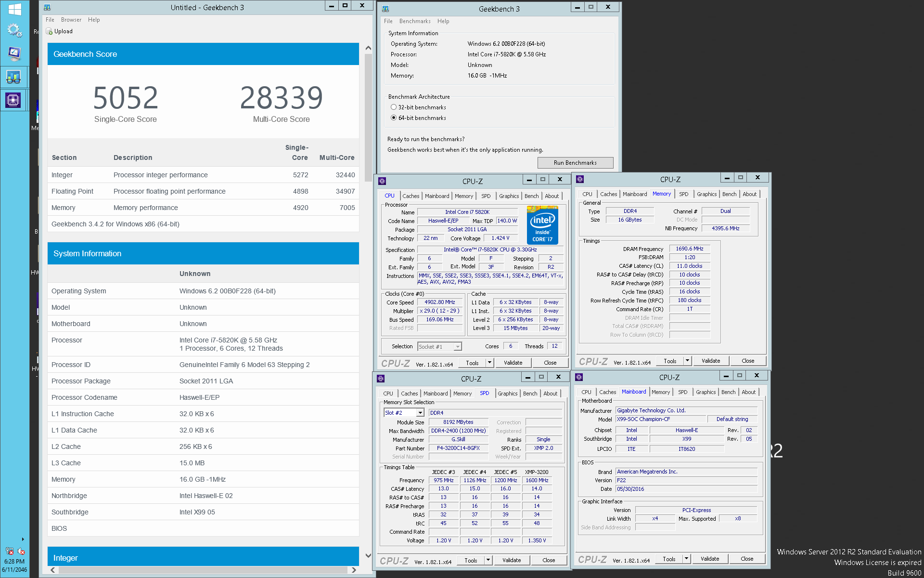The image size is (924, 578).
Task: Click the Integer multi-core score 32440
Action: pyautogui.click(x=345, y=175)
